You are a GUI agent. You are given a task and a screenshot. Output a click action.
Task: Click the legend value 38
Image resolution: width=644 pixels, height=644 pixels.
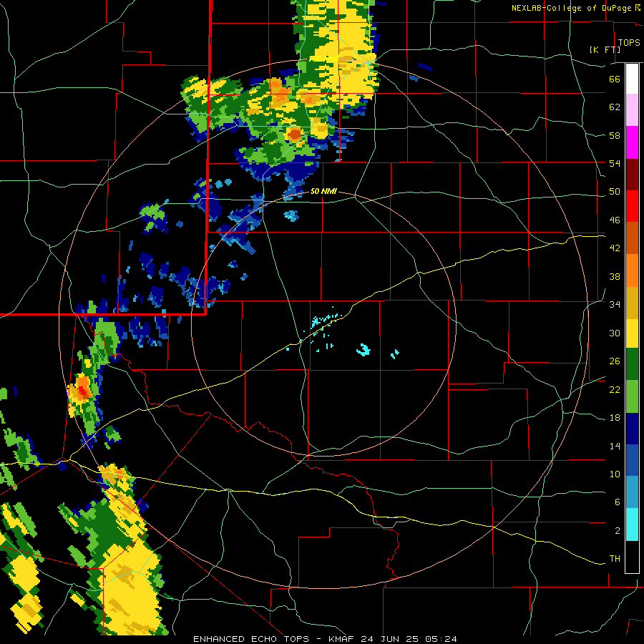[615, 276]
